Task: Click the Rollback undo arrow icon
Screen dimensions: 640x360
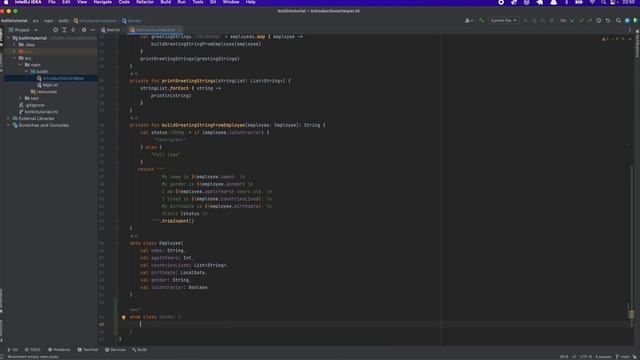Action: tap(608, 20)
